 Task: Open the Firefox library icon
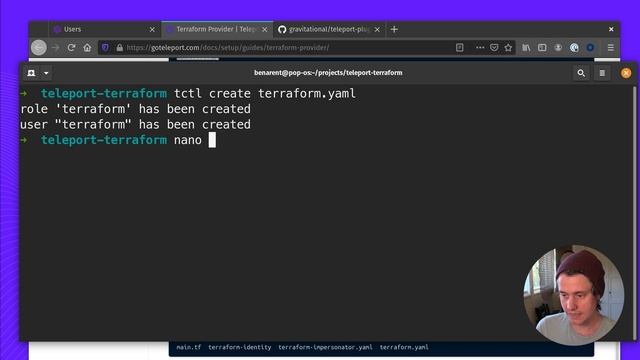point(526,48)
